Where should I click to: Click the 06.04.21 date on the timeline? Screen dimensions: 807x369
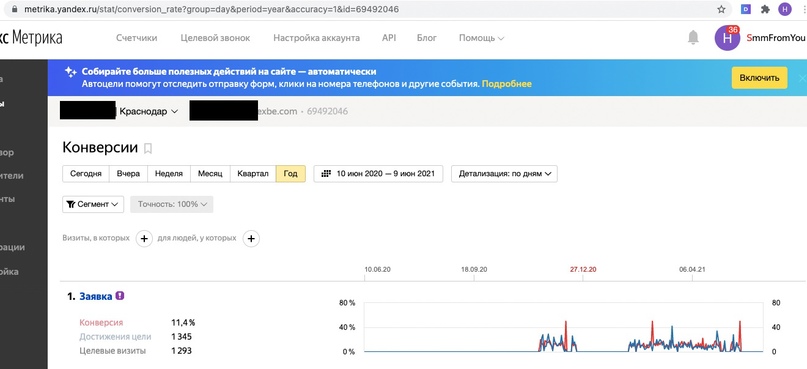pyautogui.click(x=692, y=269)
